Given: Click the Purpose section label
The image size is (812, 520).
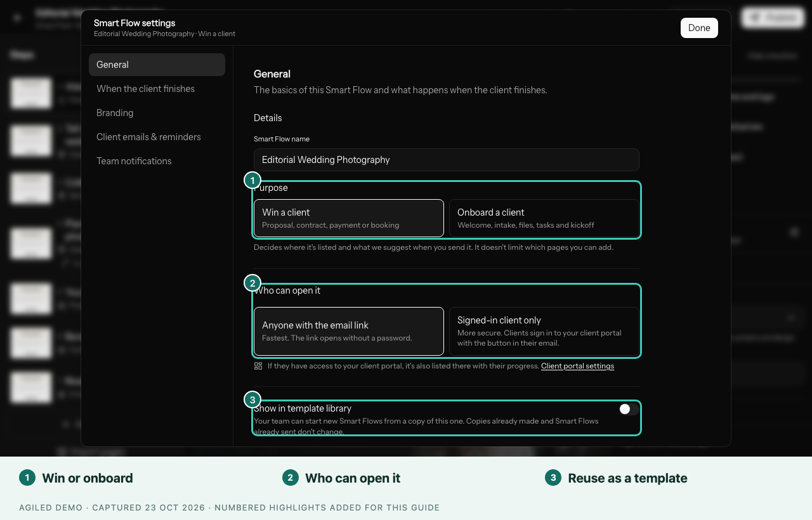Looking at the screenshot, I should [271, 188].
